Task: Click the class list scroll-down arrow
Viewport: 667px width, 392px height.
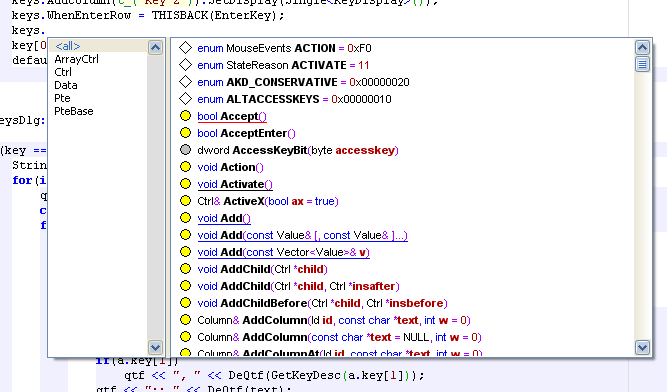Action: click(x=155, y=347)
